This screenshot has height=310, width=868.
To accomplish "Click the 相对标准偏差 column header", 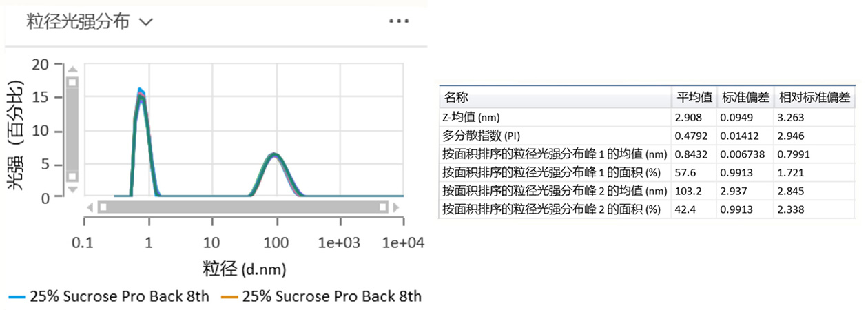I will click(813, 97).
